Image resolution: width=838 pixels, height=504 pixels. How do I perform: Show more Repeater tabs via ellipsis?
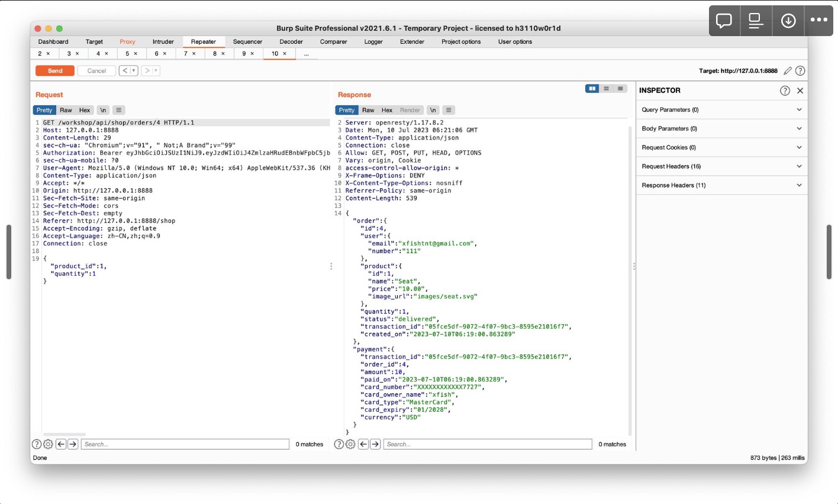tap(306, 54)
